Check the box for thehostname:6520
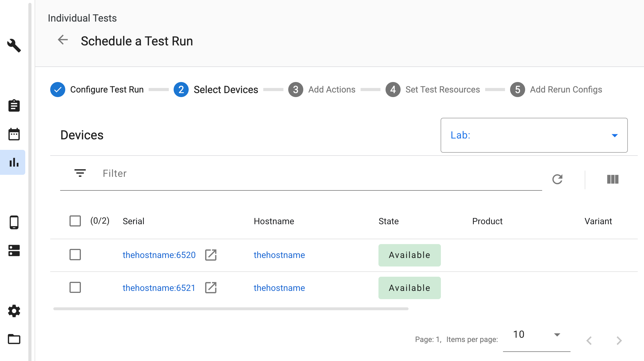The image size is (644, 361). tap(75, 255)
